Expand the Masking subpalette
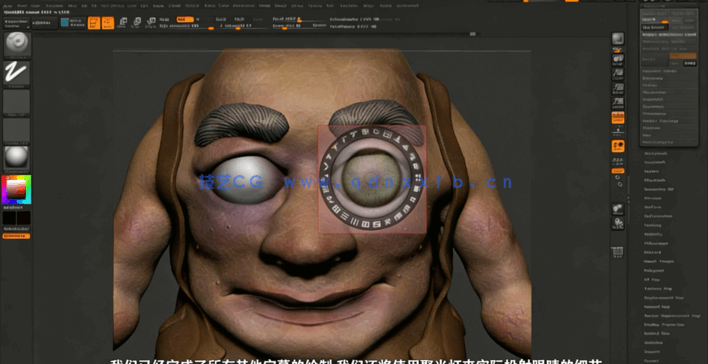The height and width of the screenshot is (364, 708). (653, 225)
